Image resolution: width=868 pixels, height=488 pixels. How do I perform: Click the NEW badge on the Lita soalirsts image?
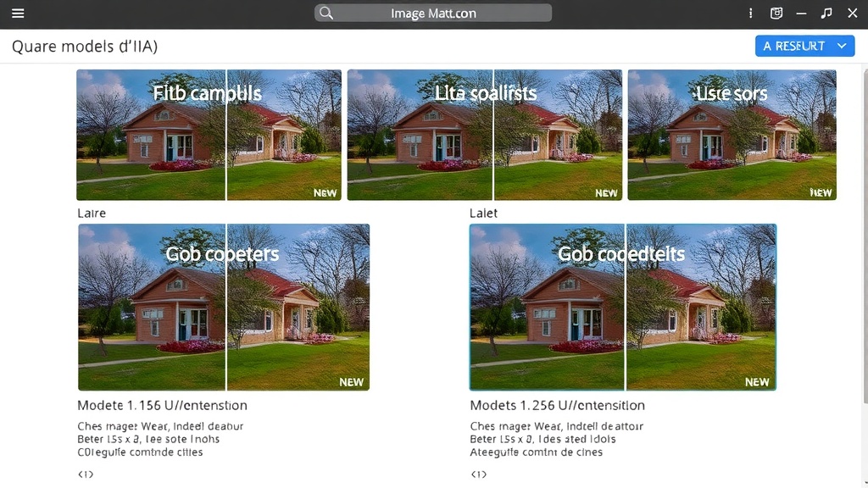606,193
